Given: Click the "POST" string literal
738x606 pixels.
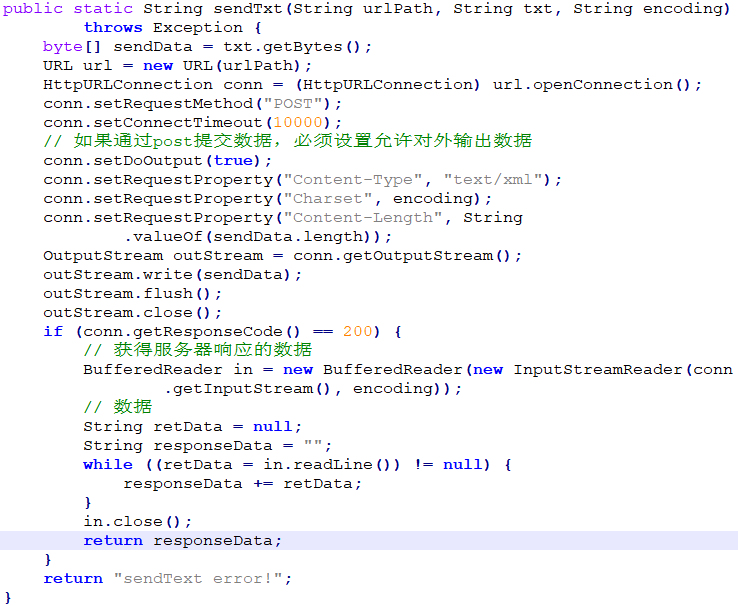Looking at the screenshot, I should [x=294, y=104].
